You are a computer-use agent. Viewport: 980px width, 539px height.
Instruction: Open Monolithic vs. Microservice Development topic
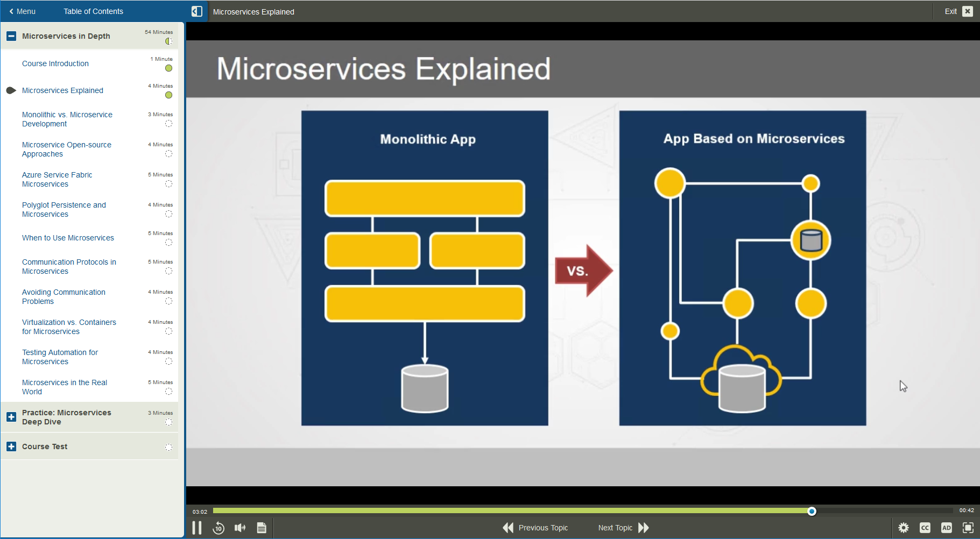pos(67,119)
